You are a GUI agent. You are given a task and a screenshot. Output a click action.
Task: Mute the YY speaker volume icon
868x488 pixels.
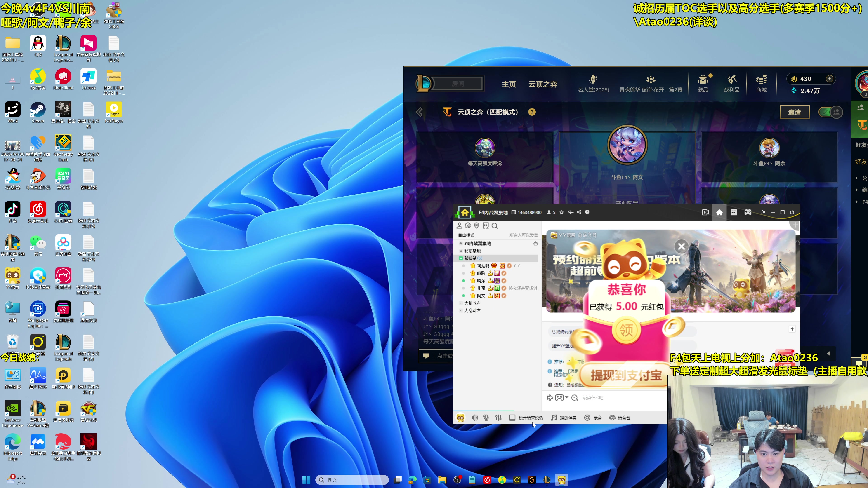tap(475, 418)
